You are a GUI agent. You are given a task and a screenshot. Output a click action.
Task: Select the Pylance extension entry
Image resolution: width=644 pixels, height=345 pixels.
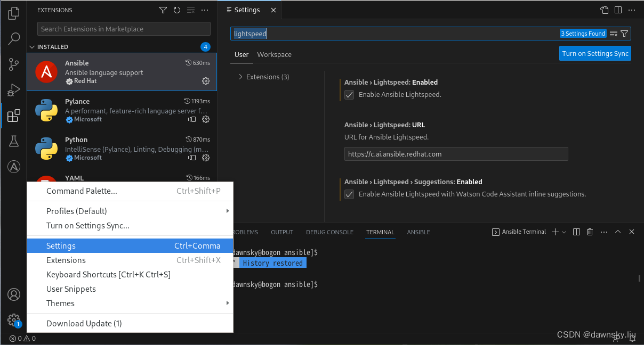(122, 110)
